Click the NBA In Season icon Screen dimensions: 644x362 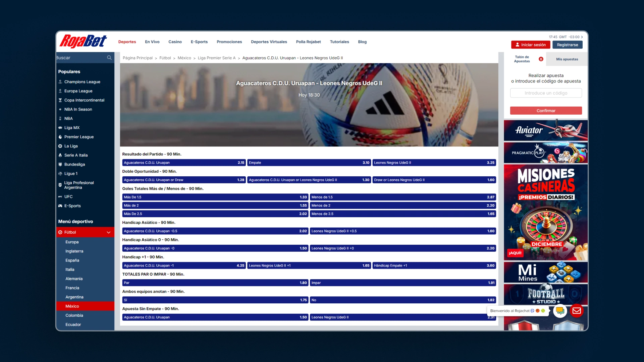(x=60, y=109)
